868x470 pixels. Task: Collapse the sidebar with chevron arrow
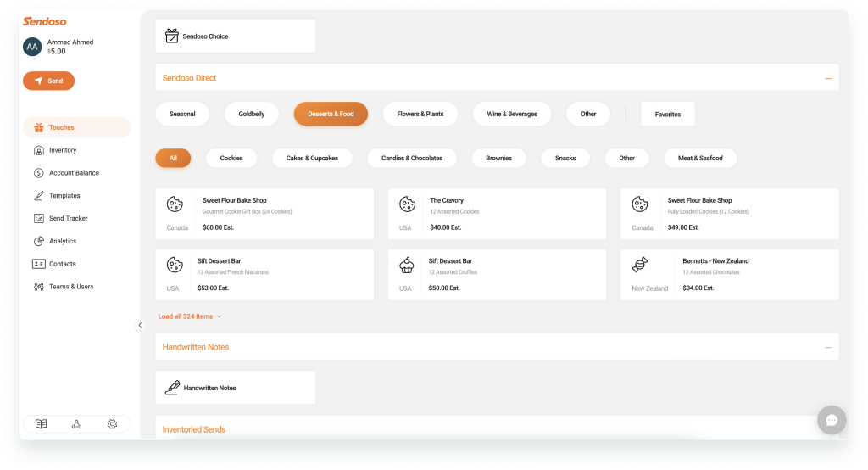[140, 325]
